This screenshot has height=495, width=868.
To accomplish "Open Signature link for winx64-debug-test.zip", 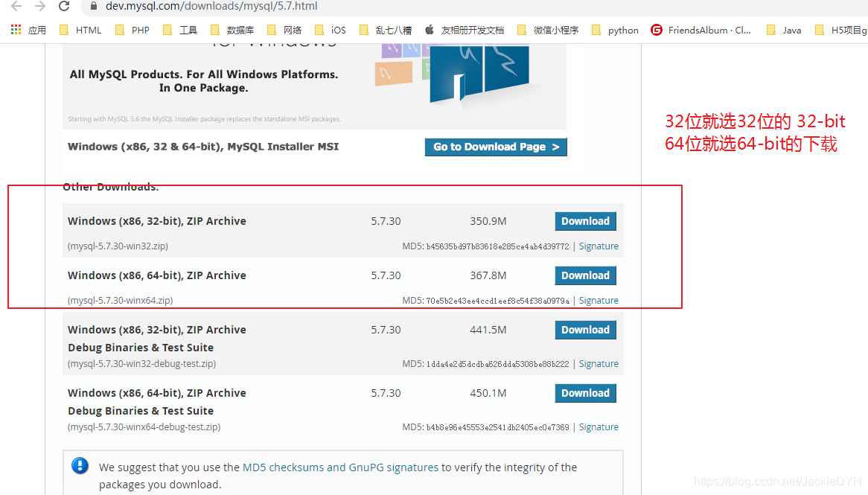I will coord(599,427).
